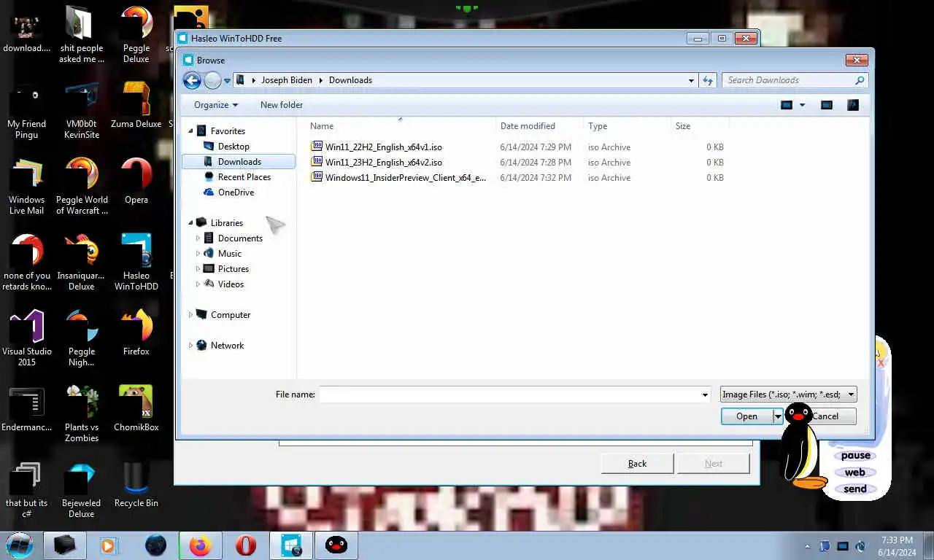Click the Search Downloads box
This screenshot has height=560, width=934.
tap(787, 80)
